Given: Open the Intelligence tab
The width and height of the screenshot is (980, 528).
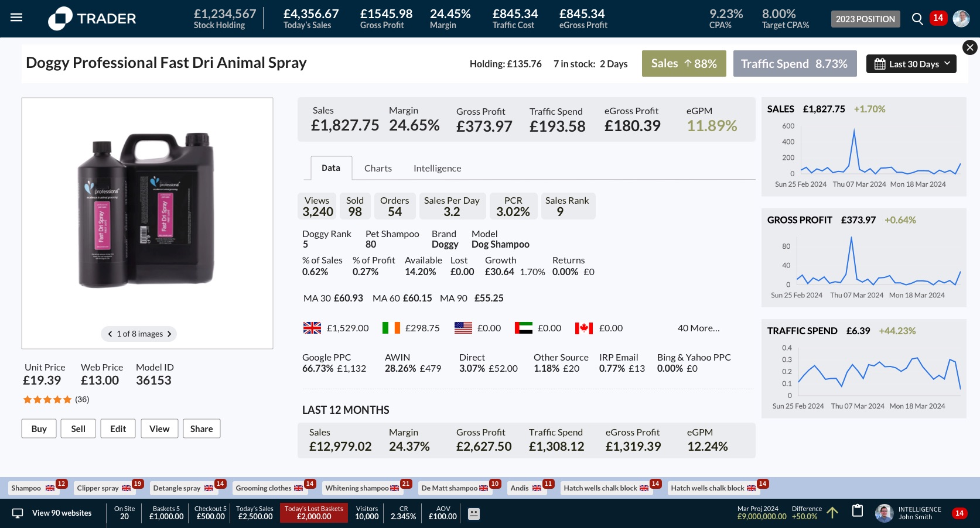Looking at the screenshot, I should click(437, 169).
